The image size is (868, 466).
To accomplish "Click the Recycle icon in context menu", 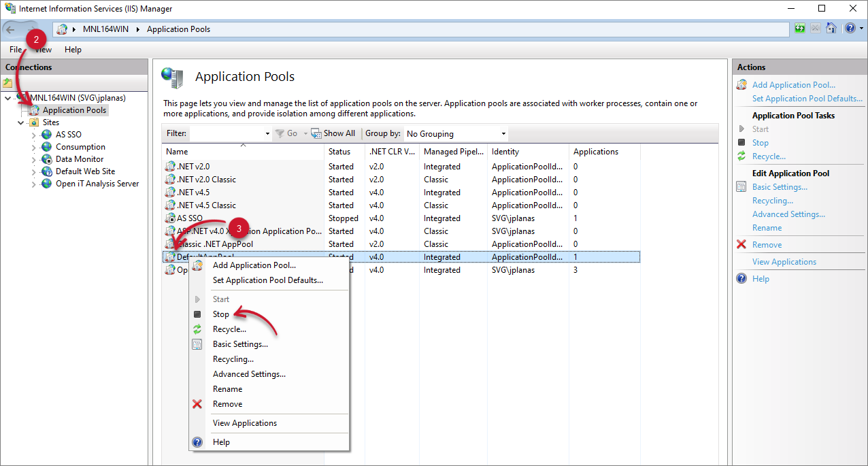I will [197, 329].
